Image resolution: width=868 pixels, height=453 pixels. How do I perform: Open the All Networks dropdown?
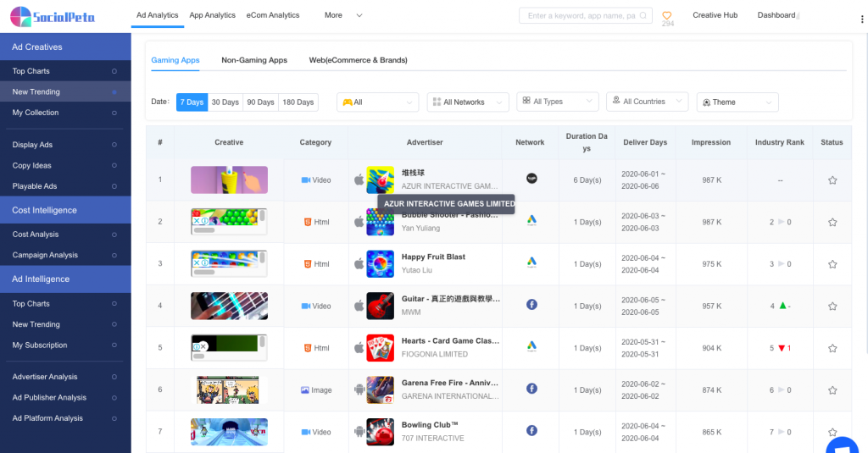coord(468,102)
